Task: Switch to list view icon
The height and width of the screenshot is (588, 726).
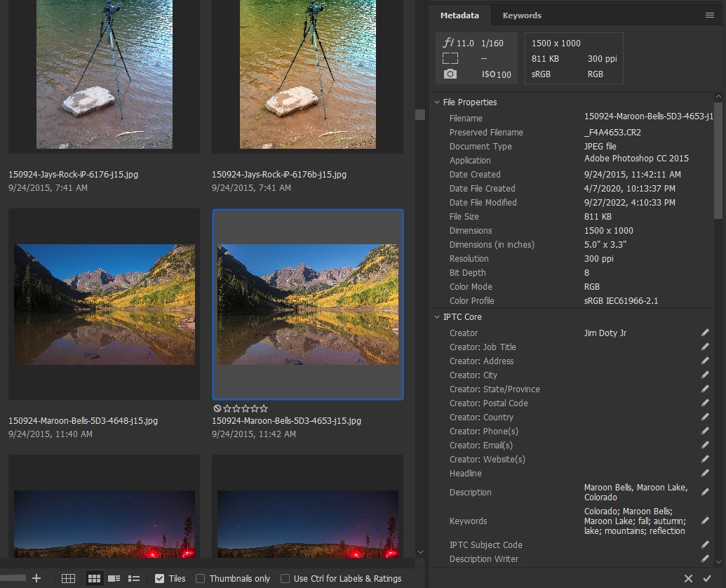Action: (134, 578)
